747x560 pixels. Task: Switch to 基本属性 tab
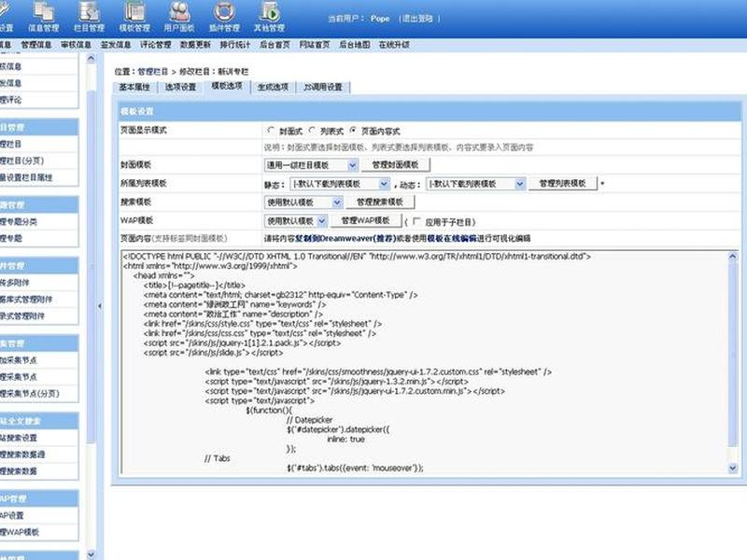[x=134, y=87]
